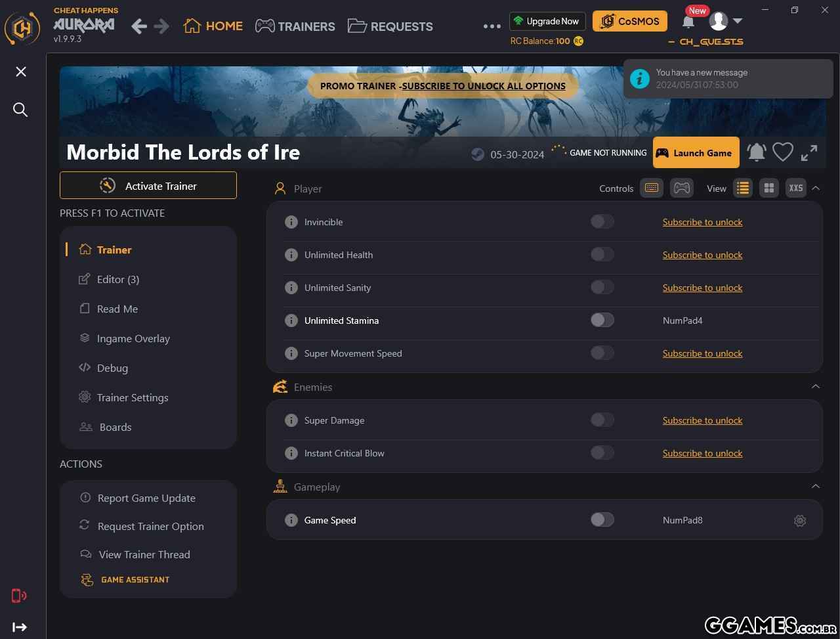Expand trainer panel with fullscreen arrows icon
840x639 pixels.
809,152
